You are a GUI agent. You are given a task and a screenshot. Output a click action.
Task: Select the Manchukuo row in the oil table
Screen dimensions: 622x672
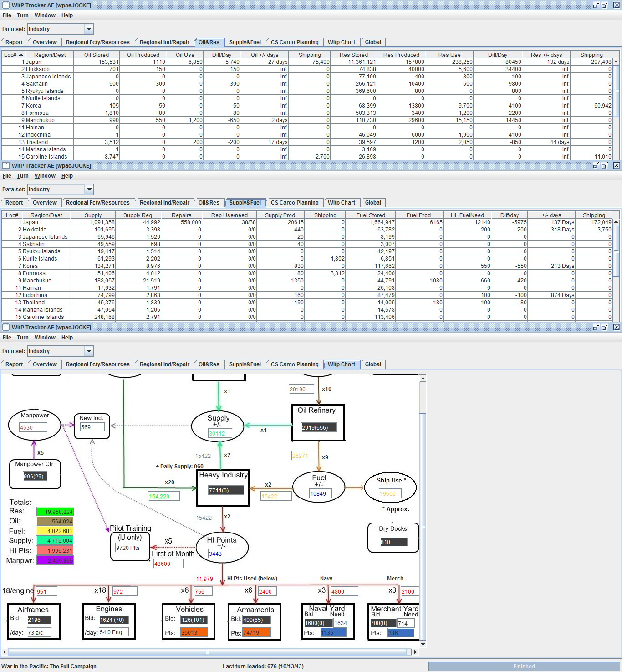(308, 120)
